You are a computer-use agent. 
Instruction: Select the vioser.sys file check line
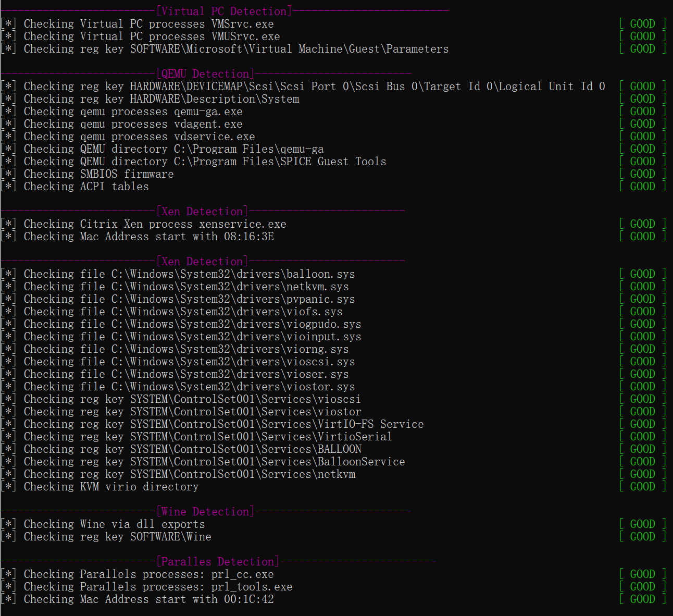[175, 374]
